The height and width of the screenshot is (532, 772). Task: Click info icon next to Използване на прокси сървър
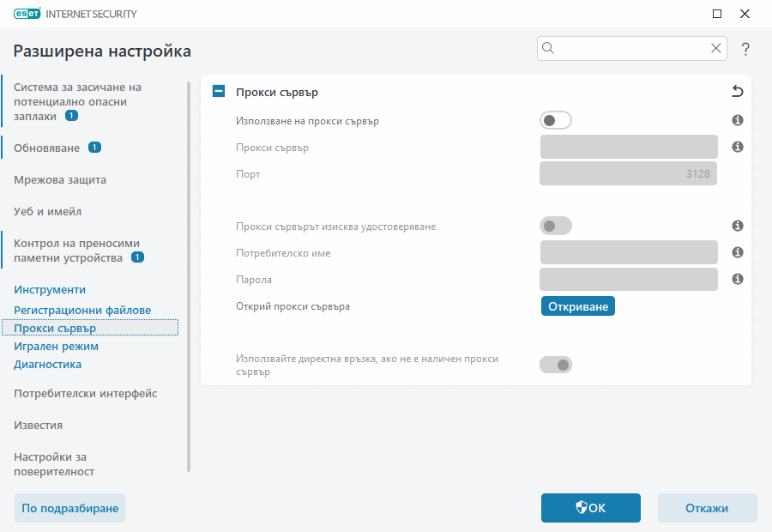tap(737, 120)
